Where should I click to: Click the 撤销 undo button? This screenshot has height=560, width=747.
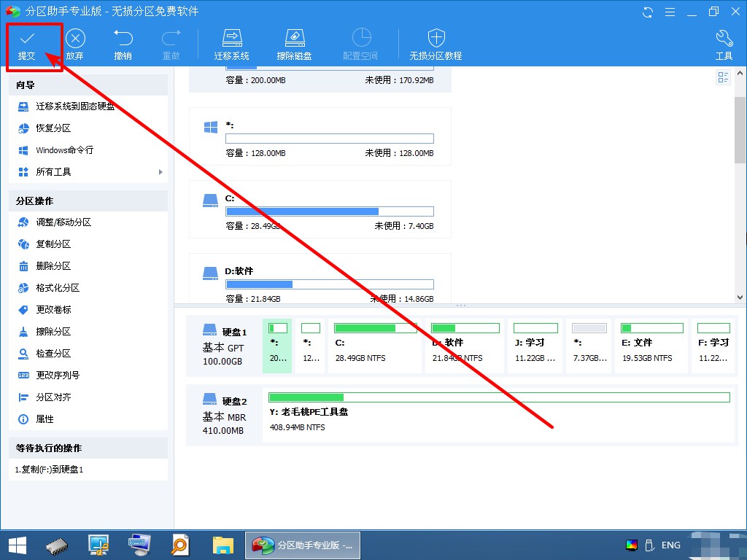pyautogui.click(x=123, y=46)
